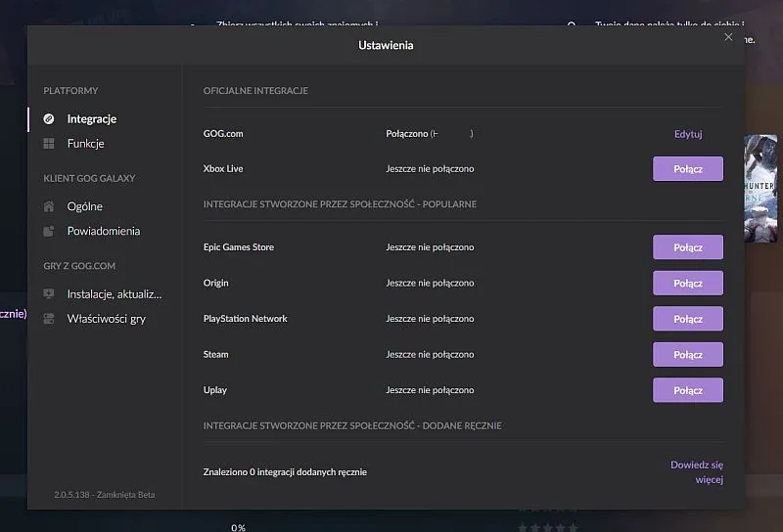Click the Funkcje grid icon

pos(49,144)
